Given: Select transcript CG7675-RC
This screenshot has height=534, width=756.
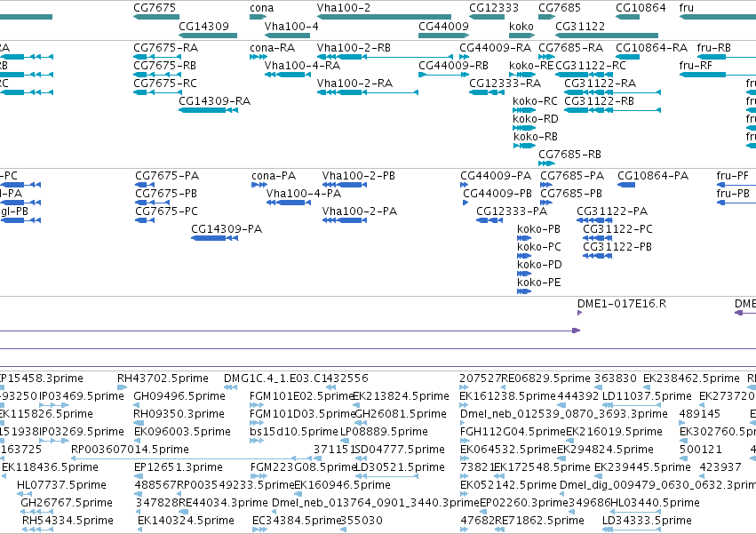Looking at the screenshot, I should tap(165, 84).
